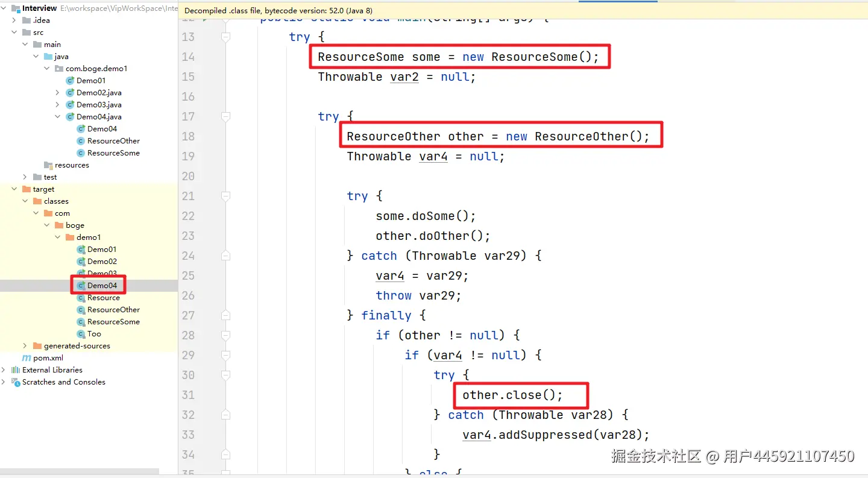This screenshot has height=478, width=868.
Task: Click the Resource class icon
Action: 81,298
